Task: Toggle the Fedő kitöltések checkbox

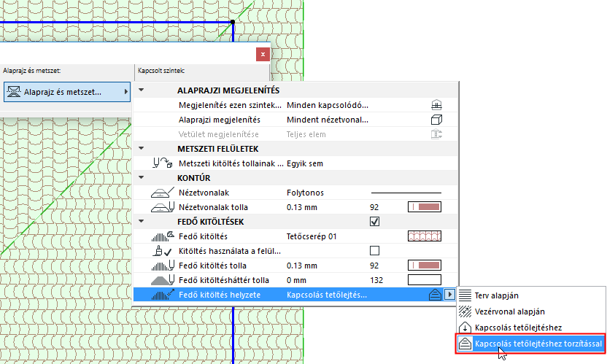Action: pos(374,222)
